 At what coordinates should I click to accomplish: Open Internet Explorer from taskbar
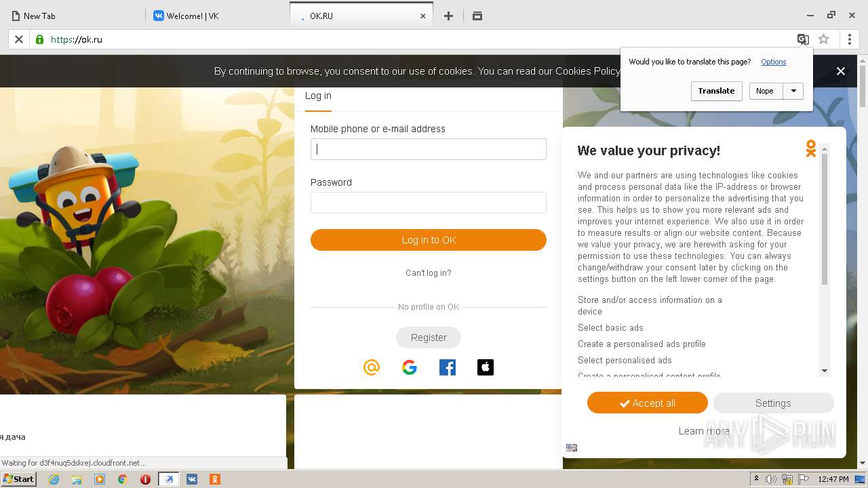pyautogui.click(x=54, y=479)
